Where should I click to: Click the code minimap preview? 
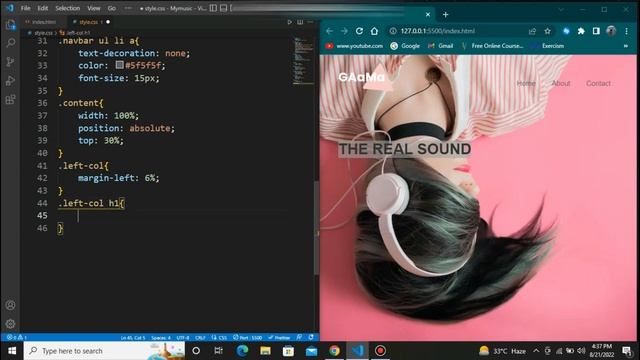[303, 60]
